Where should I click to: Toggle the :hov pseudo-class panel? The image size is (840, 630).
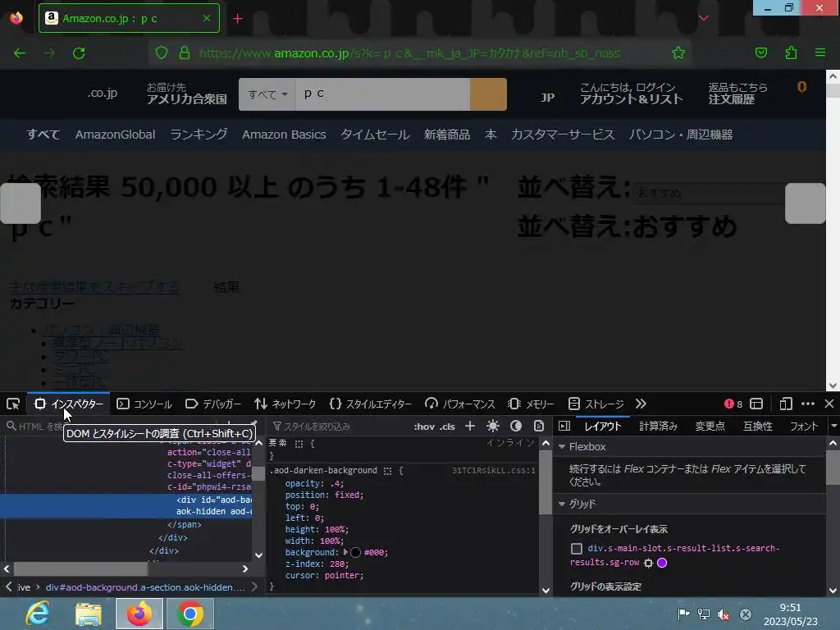point(424,427)
